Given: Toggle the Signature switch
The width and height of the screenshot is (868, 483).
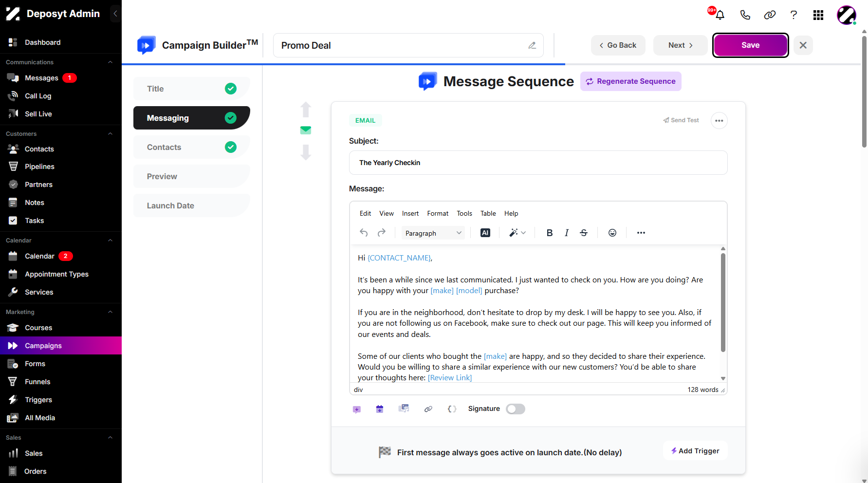Looking at the screenshot, I should 515,409.
